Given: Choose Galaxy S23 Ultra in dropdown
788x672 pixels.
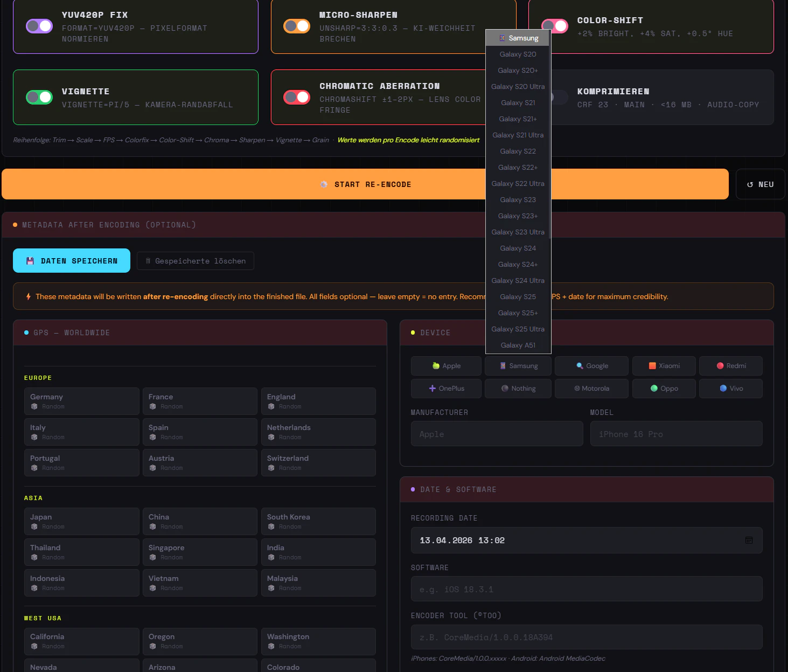Looking at the screenshot, I should point(518,232).
